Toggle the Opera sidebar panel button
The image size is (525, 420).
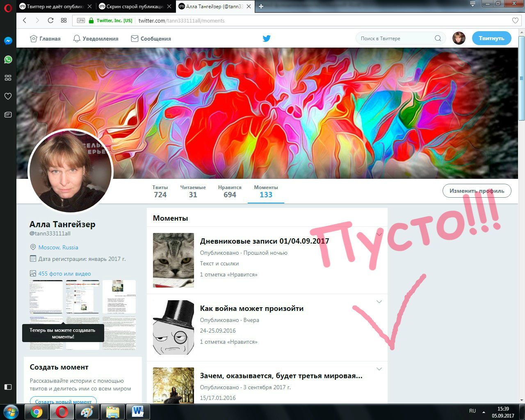[8, 387]
